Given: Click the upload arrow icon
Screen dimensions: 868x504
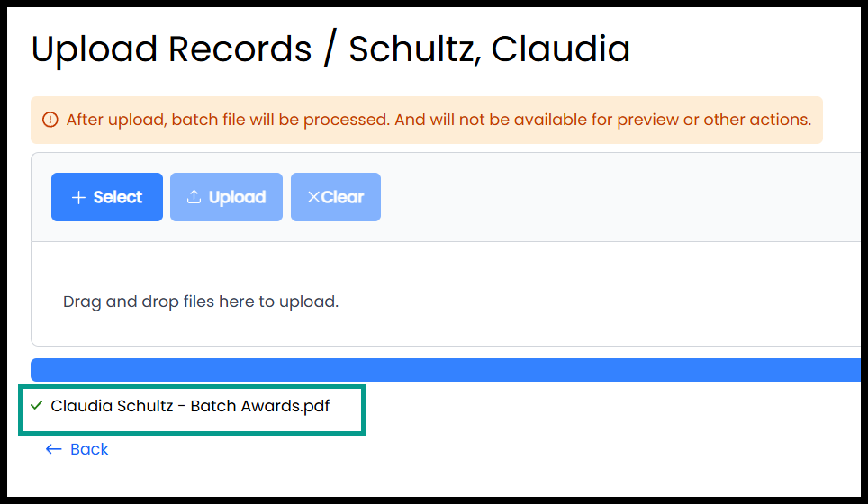Looking at the screenshot, I should click(x=194, y=197).
